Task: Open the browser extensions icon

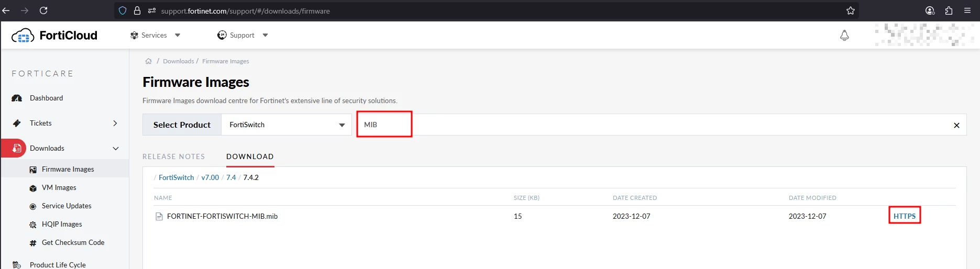Action: pyautogui.click(x=949, y=10)
